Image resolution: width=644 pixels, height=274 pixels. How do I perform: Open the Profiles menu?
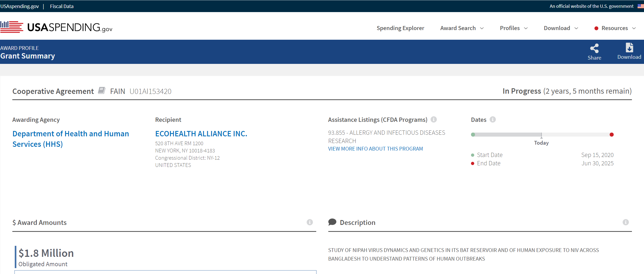[510, 28]
